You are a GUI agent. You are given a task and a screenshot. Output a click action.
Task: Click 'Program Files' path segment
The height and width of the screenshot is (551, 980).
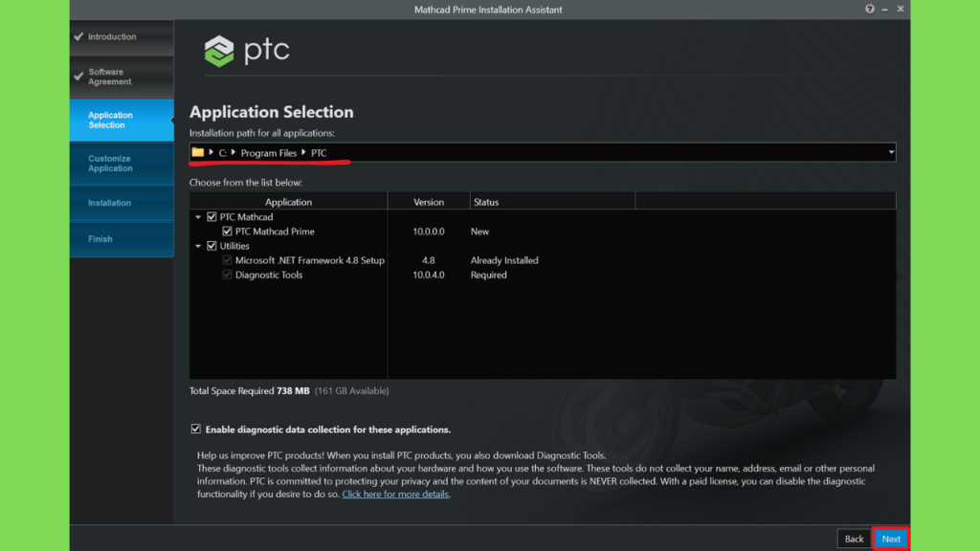[x=269, y=153]
